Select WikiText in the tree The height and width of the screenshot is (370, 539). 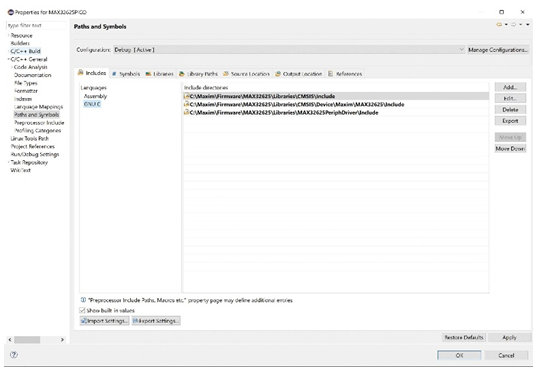click(21, 170)
